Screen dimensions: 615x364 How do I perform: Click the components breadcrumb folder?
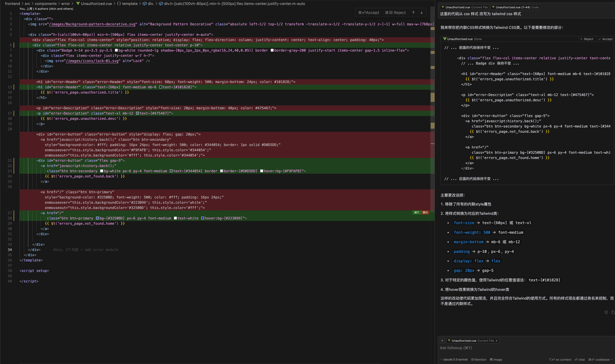tap(46, 4)
